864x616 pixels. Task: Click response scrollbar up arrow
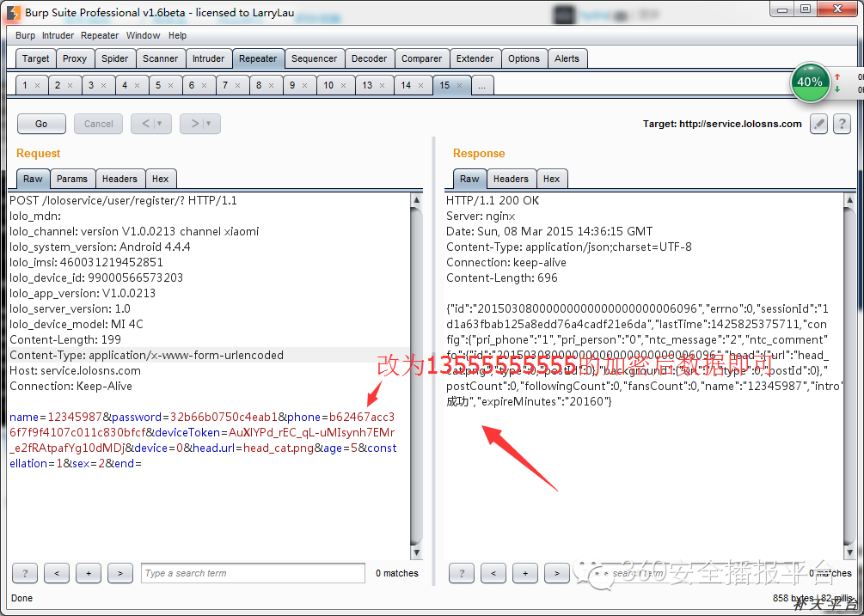pyautogui.click(x=849, y=200)
